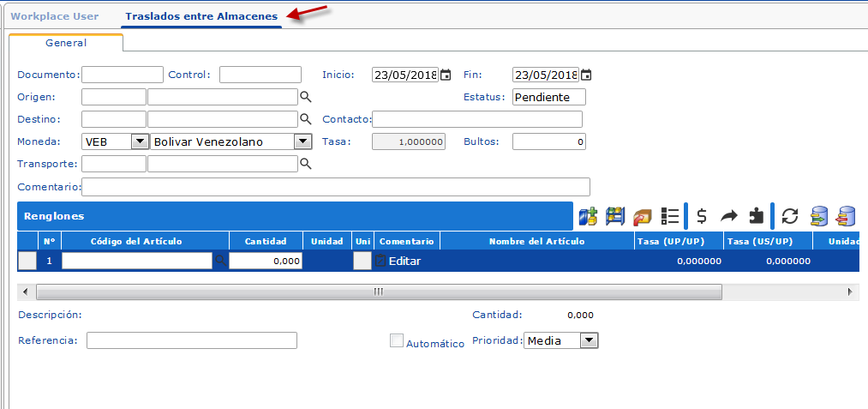Switch to the Workplace User tab
The image size is (868, 409).
point(55,16)
